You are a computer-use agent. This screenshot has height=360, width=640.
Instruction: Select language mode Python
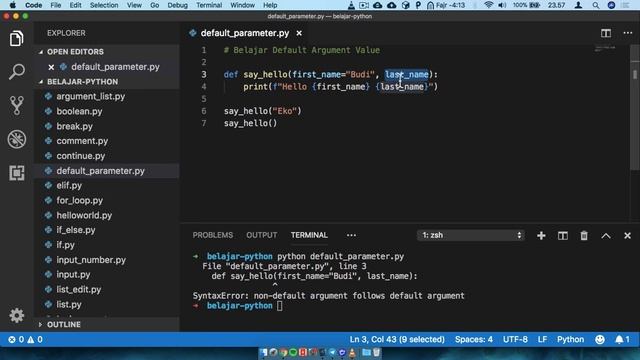pyautogui.click(x=570, y=340)
